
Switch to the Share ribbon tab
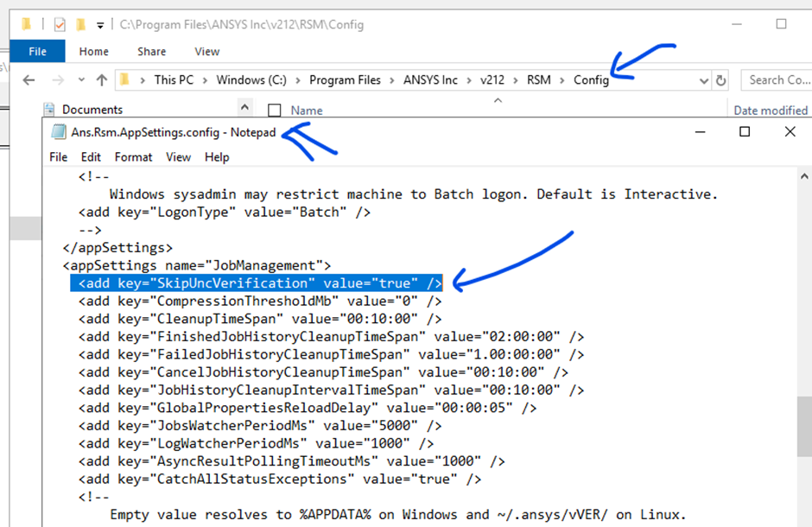coord(152,51)
